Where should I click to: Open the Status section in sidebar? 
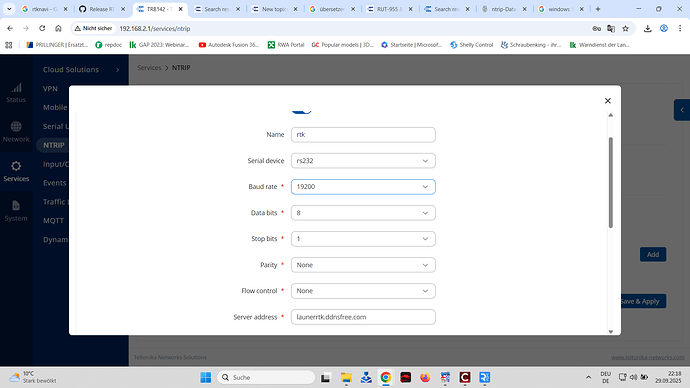(x=16, y=93)
